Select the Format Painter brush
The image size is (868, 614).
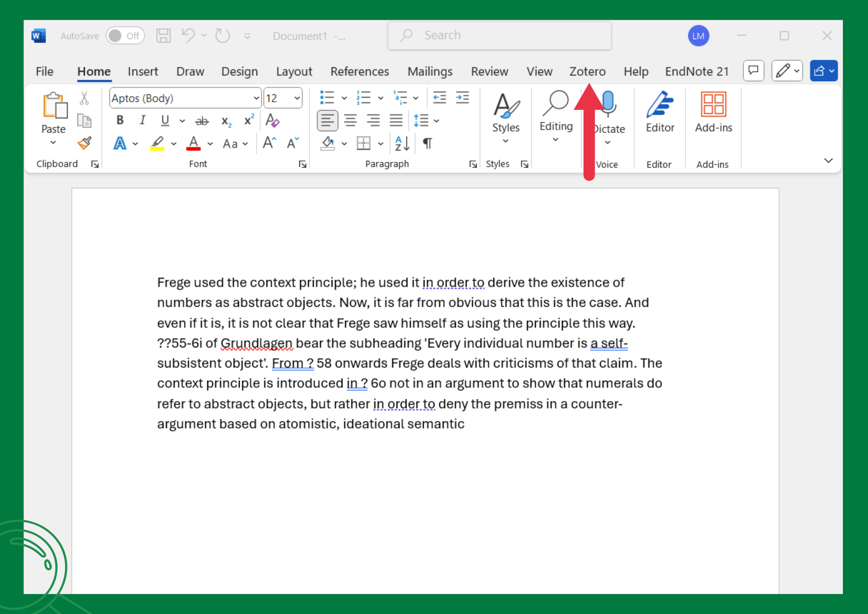tap(84, 143)
